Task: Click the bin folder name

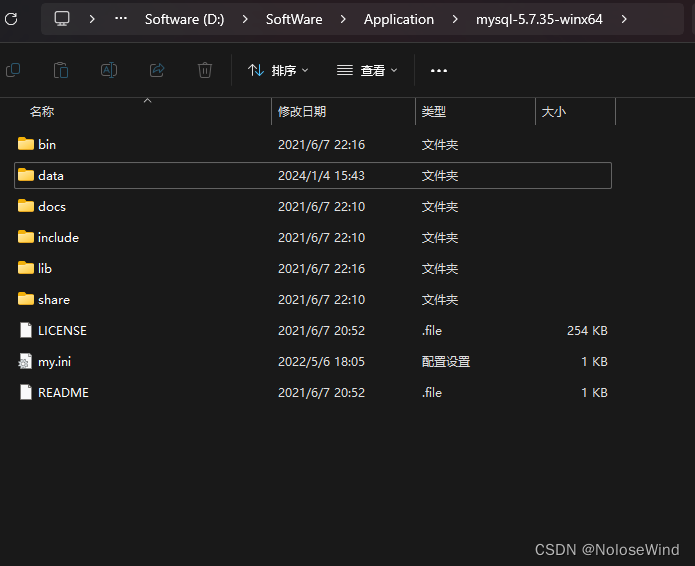Action: [47, 144]
